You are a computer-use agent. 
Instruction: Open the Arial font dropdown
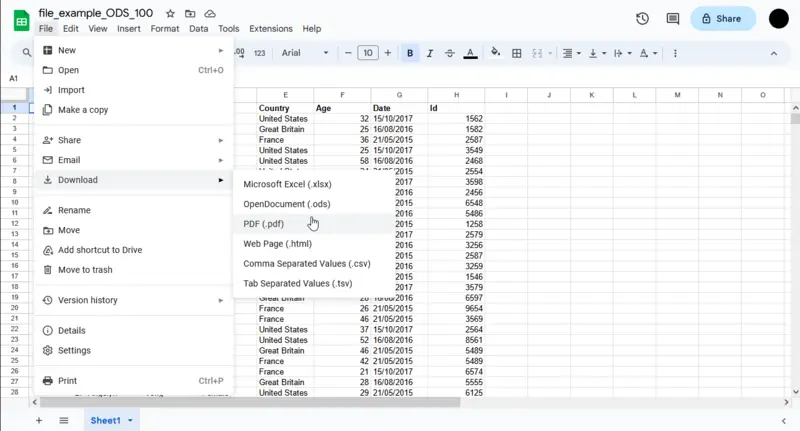tap(305, 53)
